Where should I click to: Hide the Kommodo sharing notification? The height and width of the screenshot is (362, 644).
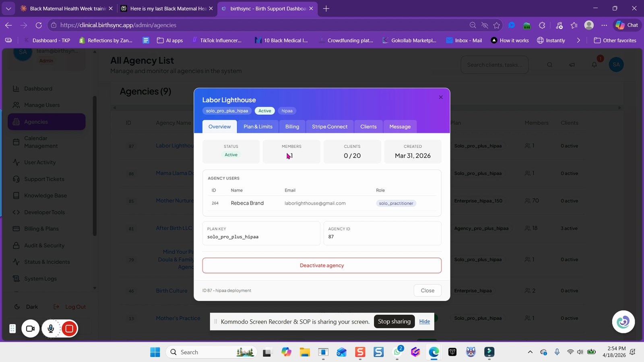(x=425, y=321)
